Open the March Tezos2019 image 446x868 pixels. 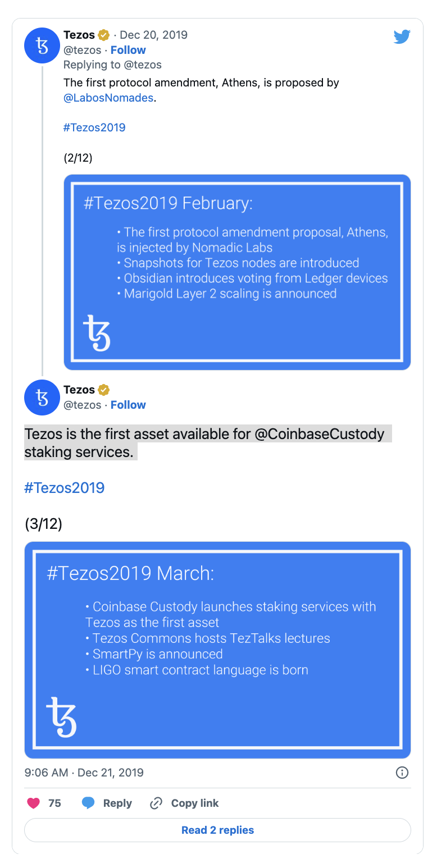[217, 650]
